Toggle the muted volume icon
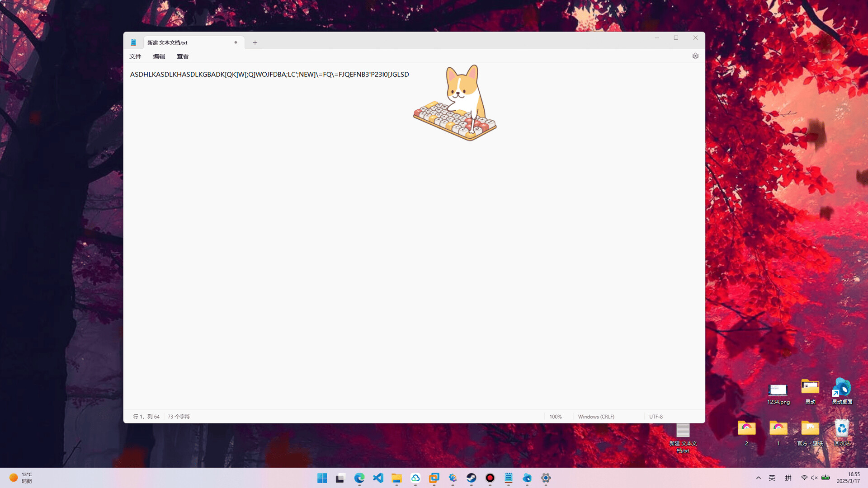Screen dimensions: 868x488 pos(814,478)
